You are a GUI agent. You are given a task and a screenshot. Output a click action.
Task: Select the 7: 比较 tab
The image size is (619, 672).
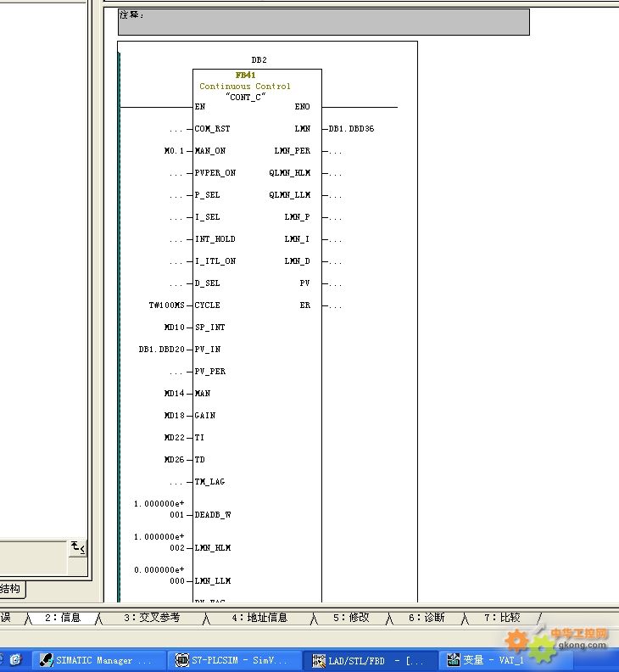tap(502, 618)
